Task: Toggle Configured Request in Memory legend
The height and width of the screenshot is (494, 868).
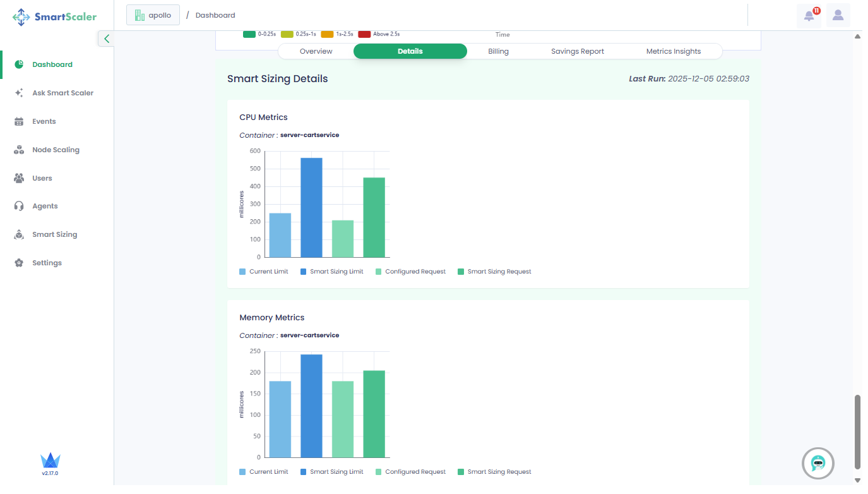Action: point(410,472)
